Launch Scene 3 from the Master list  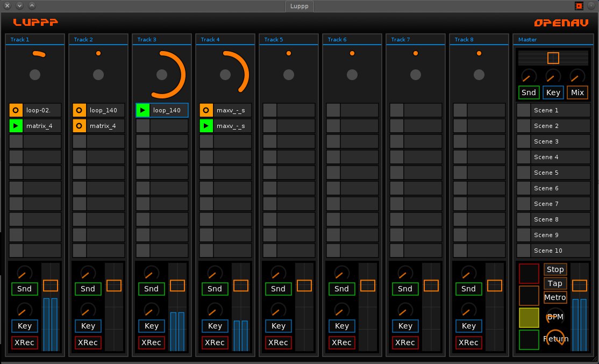click(546, 141)
